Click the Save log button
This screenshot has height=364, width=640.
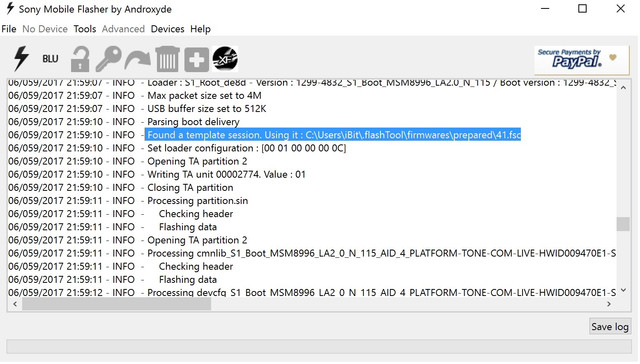(610, 326)
